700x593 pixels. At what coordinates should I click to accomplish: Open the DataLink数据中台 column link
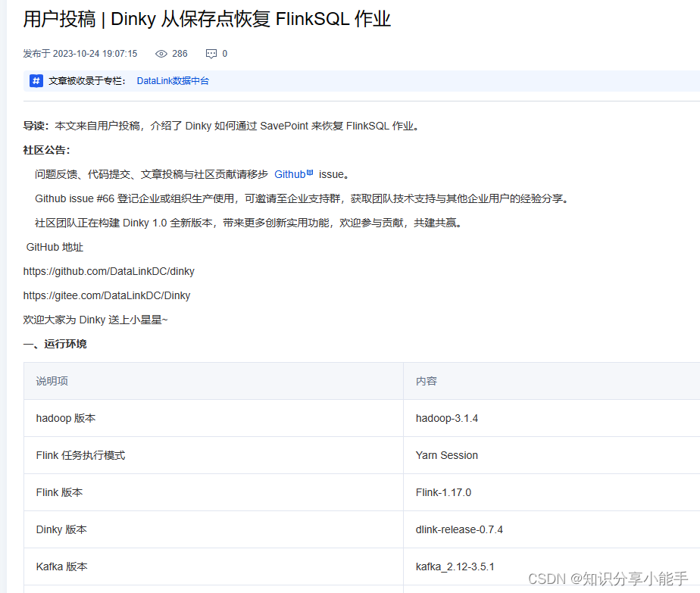(x=173, y=81)
